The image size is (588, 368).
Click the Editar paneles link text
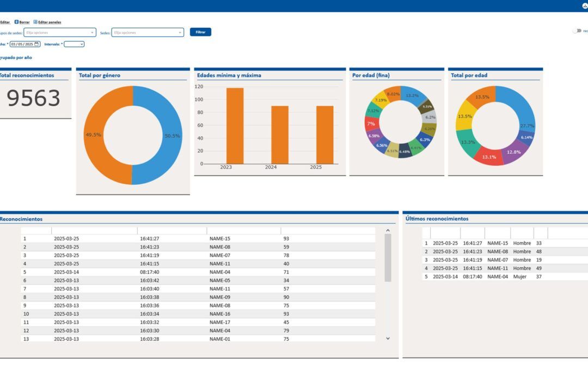point(50,22)
